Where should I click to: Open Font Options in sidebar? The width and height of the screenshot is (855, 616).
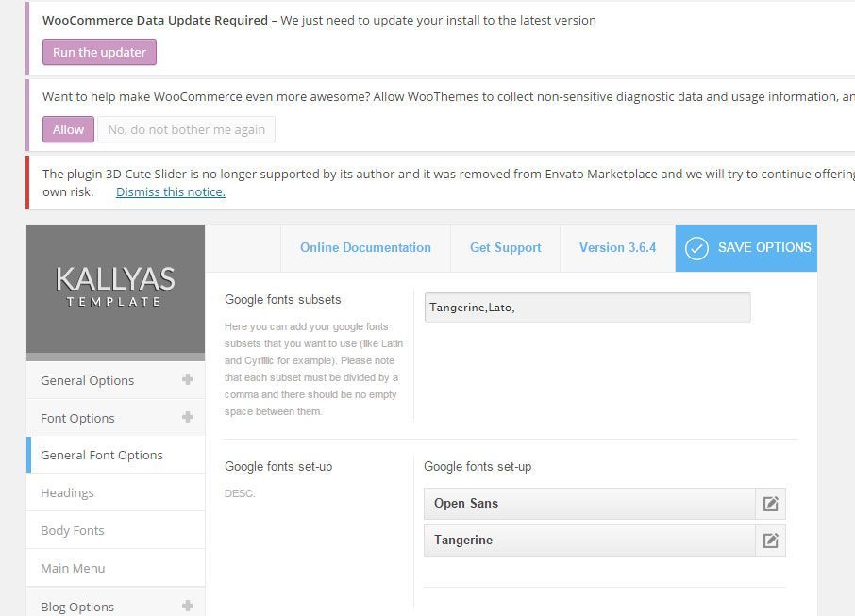(115, 418)
